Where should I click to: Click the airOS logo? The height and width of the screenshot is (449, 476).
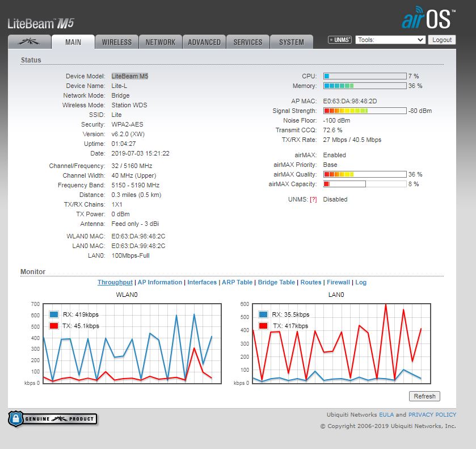428,18
